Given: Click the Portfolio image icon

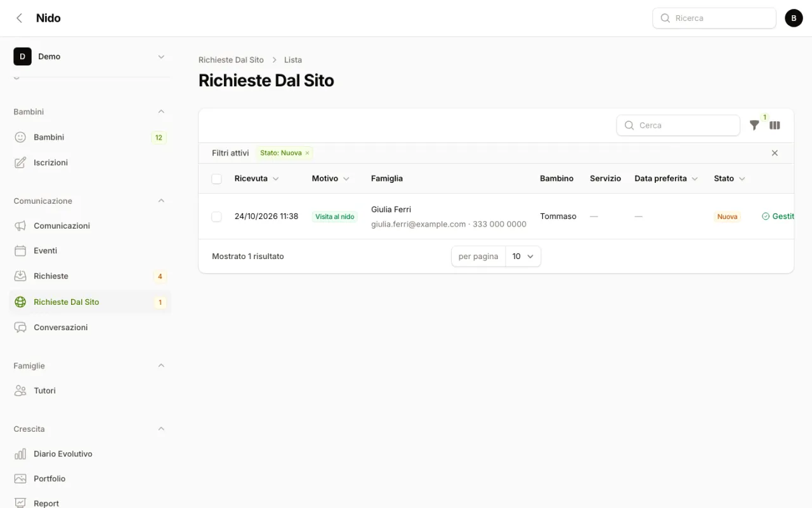Looking at the screenshot, I should 20,479.
